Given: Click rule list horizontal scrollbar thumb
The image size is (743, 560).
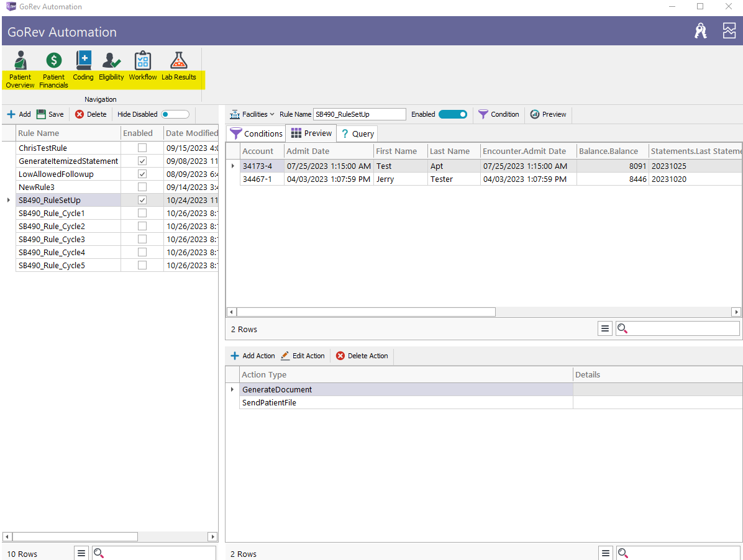Looking at the screenshot, I should pos(75,536).
